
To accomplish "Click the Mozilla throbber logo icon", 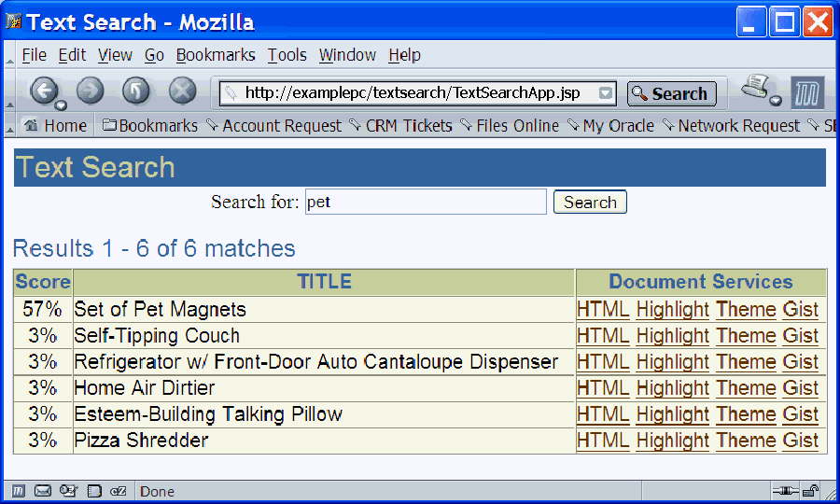I will [x=807, y=92].
